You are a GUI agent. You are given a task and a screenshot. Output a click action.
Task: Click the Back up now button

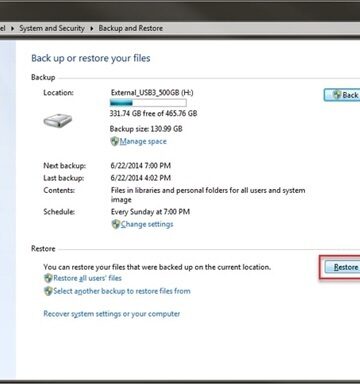(x=342, y=95)
